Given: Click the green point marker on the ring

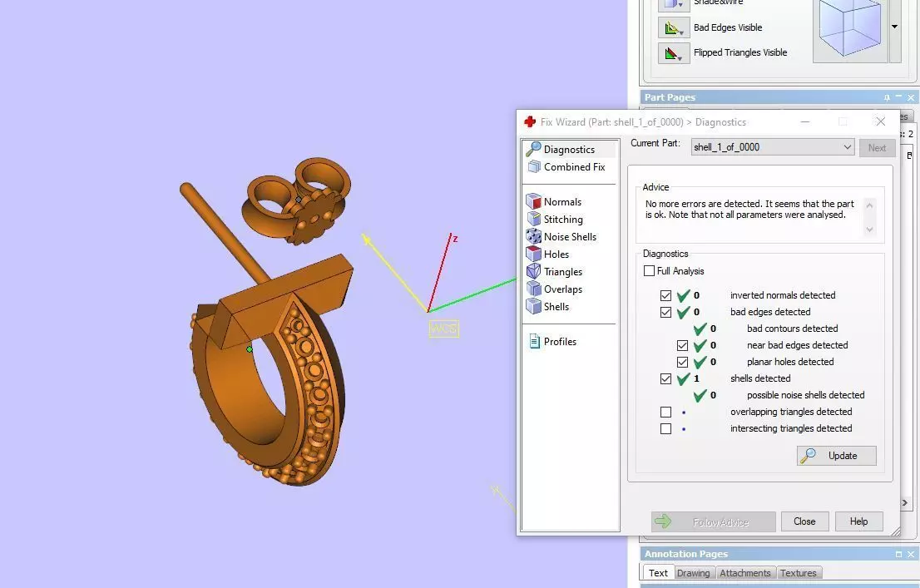Looking at the screenshot, I should tap(250, 349).
